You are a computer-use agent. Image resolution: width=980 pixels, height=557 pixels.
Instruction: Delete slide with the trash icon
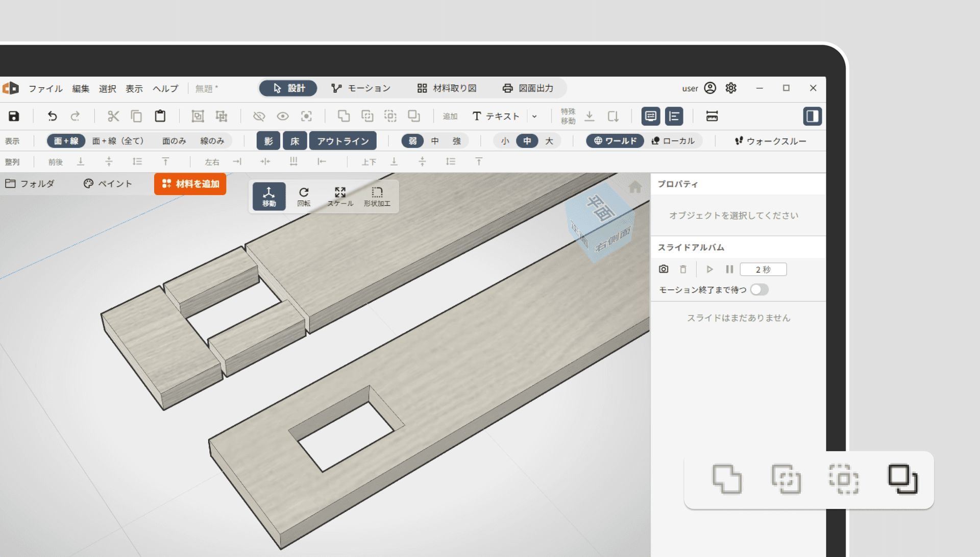point(683,269)
